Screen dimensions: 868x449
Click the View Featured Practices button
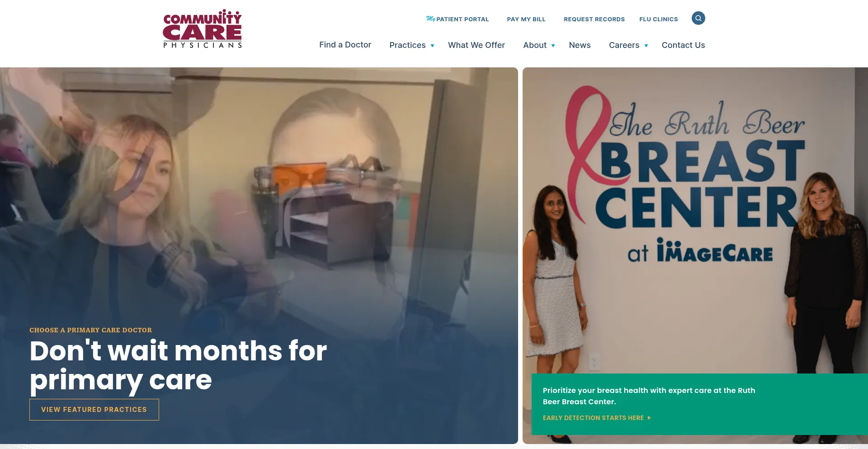(x=94, y=410)
